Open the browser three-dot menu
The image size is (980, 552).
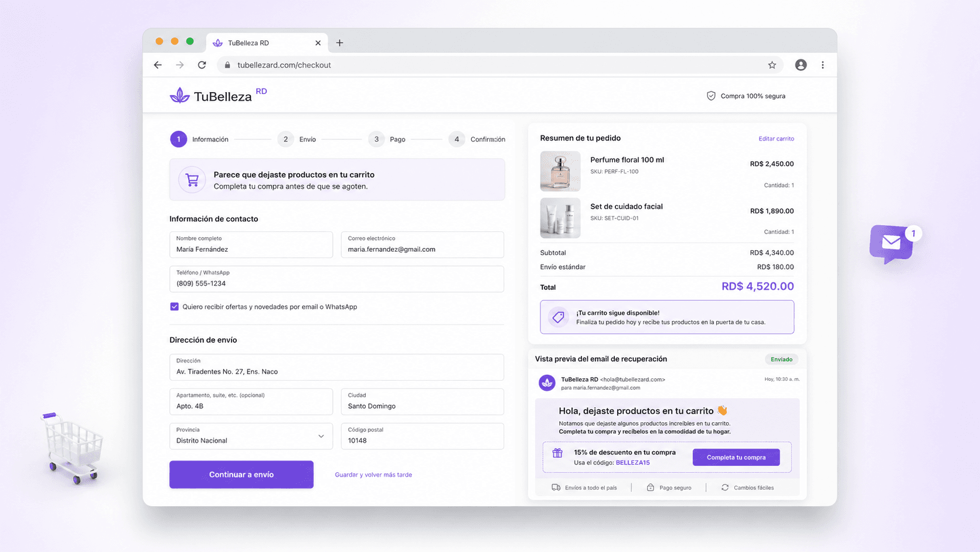822,65
